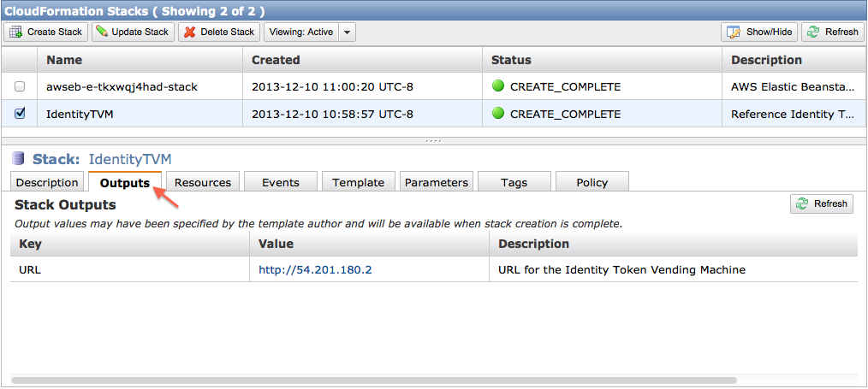
Task: Open the Viewing: Active filter
Action: click(x=301, y=32)
